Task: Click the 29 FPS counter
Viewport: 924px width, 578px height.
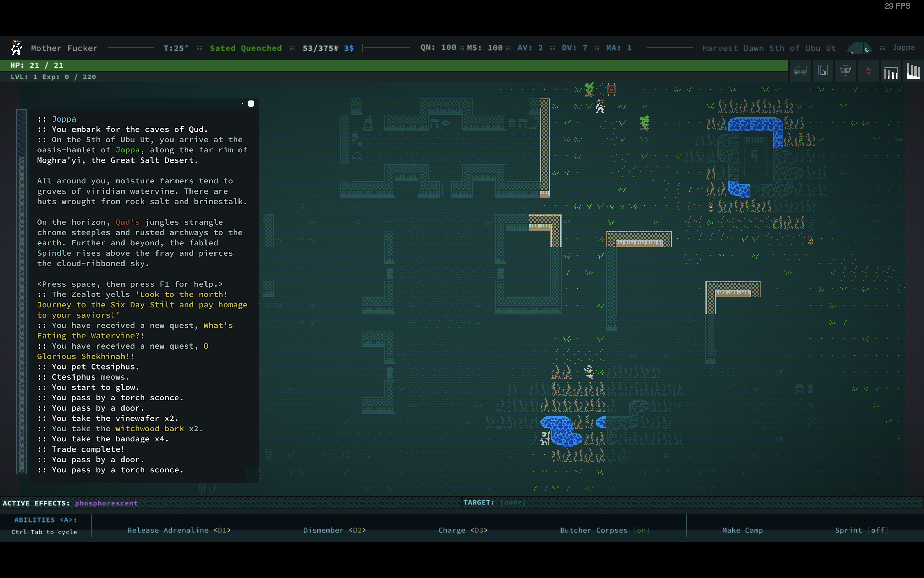Action: click(897, 6)
